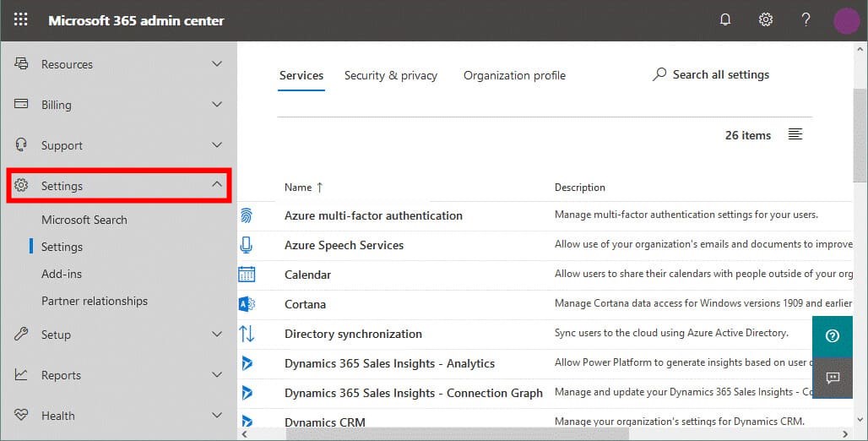The image size is (868, 441).
Task: Click the Reports chart icon
Action: (21, 374)
